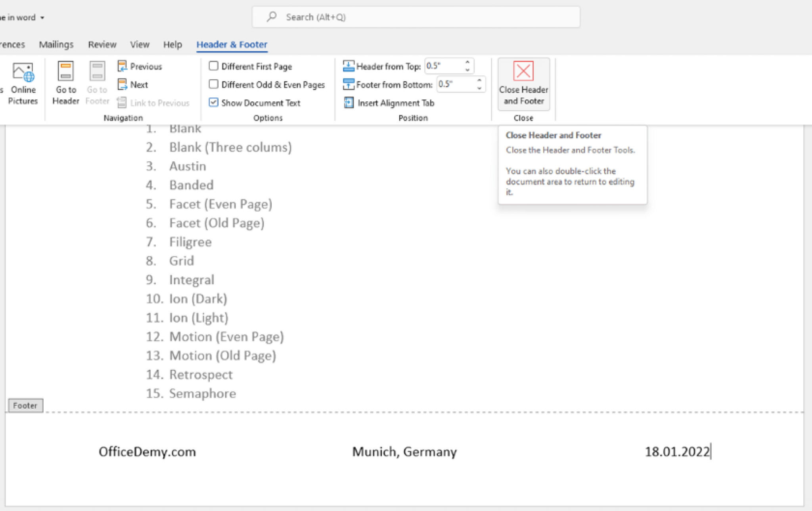This screenshot has height=511, width=812.
Task: Increase Header from Top value
Action: [x=467, y=62]
